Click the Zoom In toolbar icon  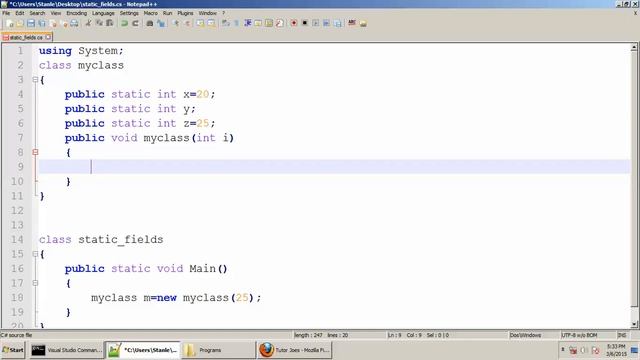[176, 23]
